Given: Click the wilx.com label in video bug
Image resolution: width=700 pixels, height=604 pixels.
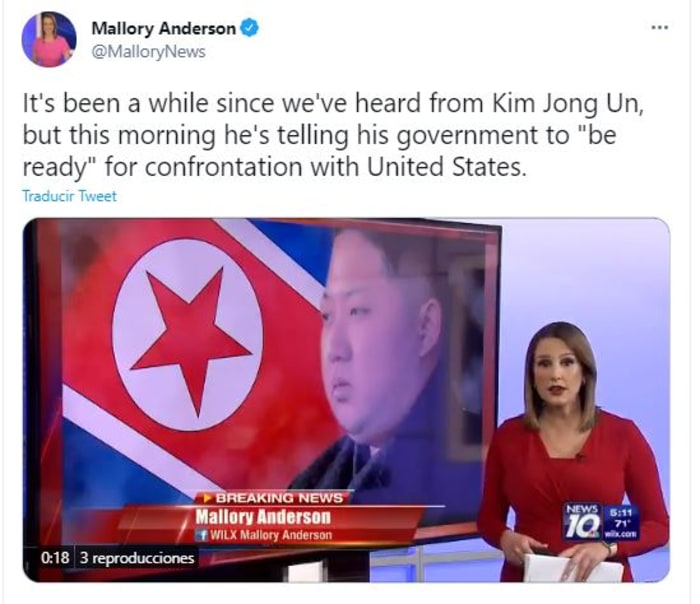Looking at the screenshot, I should pyautogui.click(x=621, y=534).
